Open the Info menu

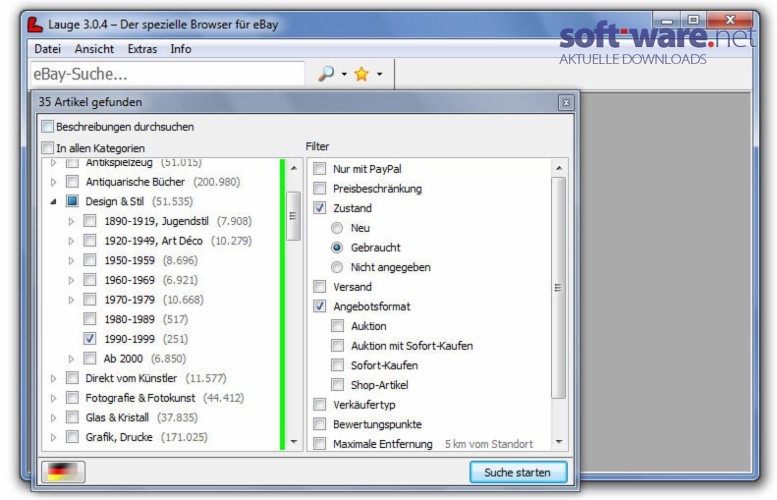(x=181, y=49)
